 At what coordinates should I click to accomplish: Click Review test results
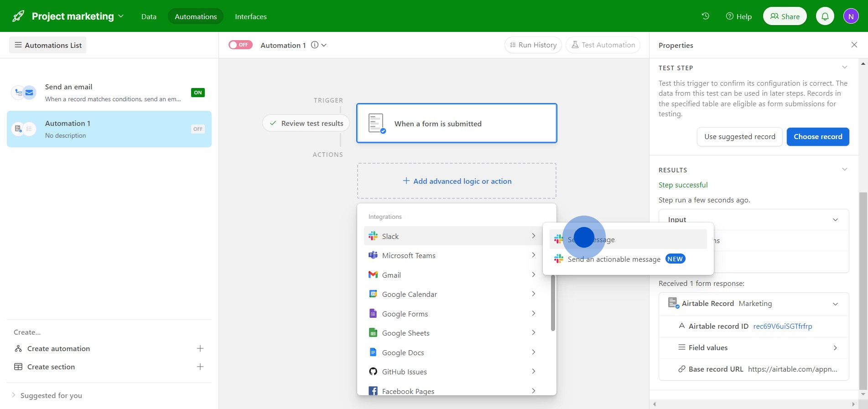306,123
